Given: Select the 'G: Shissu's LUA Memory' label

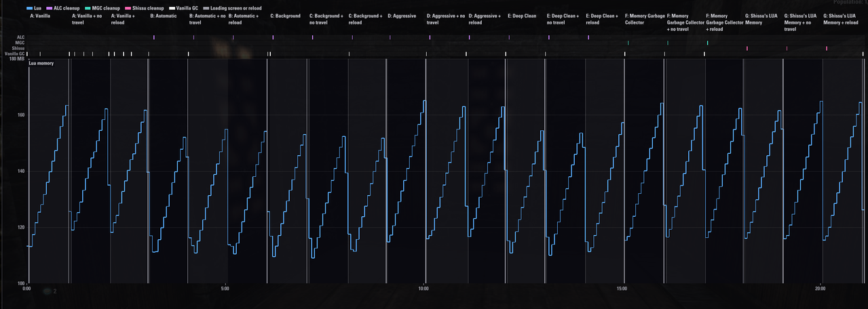Looking at the screenshot, I should click(761, 19).
